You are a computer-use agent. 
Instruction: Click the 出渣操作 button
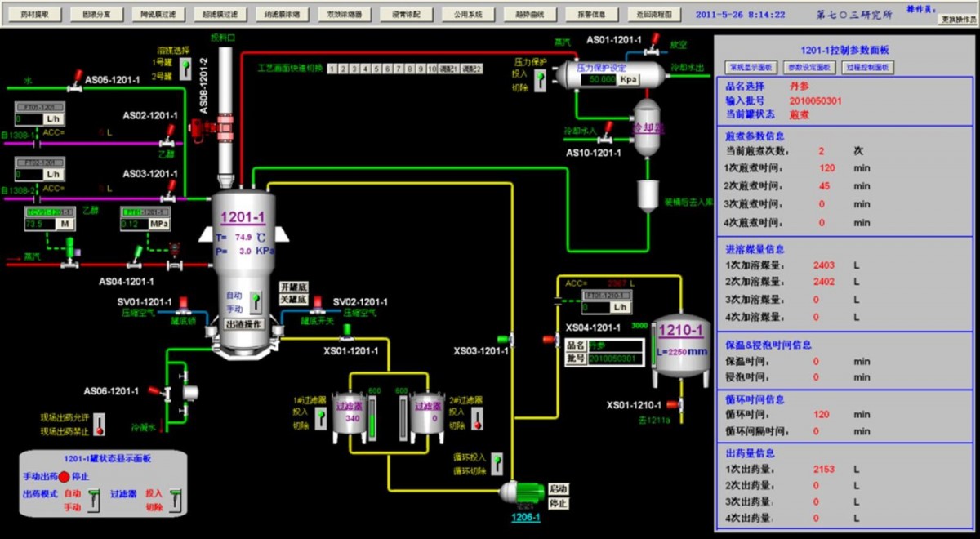click(243, 324)
